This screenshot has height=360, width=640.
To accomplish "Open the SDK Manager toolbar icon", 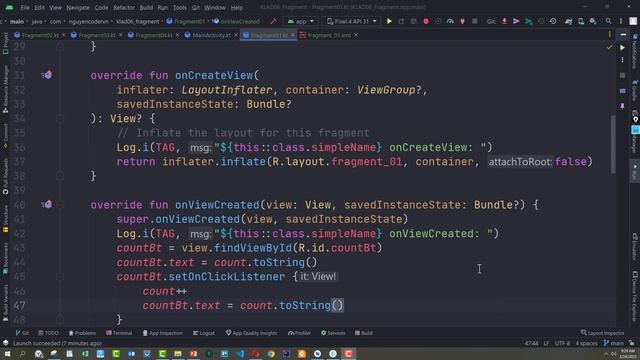I will [x=593, y=21].
